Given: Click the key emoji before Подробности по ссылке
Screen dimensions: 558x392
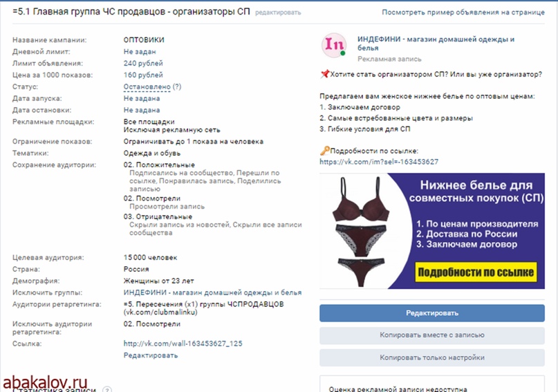Looking at the screenshot, I should coord(324,151).
